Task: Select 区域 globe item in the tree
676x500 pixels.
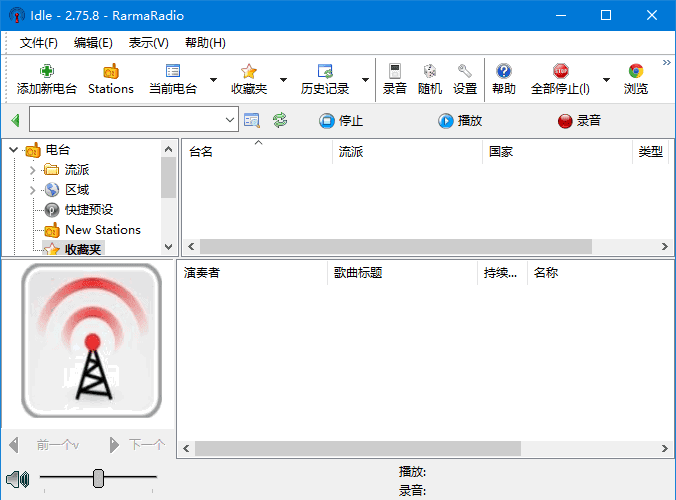Action: 77,190
